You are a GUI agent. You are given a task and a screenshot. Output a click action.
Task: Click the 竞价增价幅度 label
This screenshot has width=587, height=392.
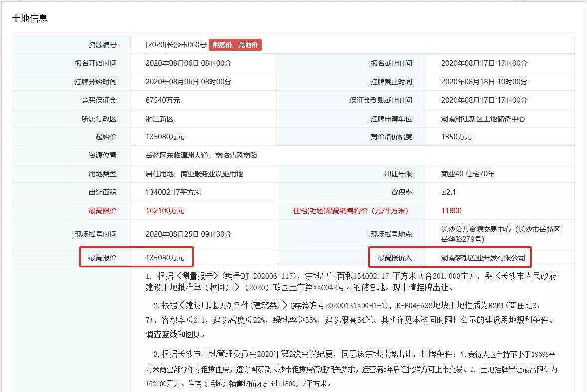tap(391, 137)
